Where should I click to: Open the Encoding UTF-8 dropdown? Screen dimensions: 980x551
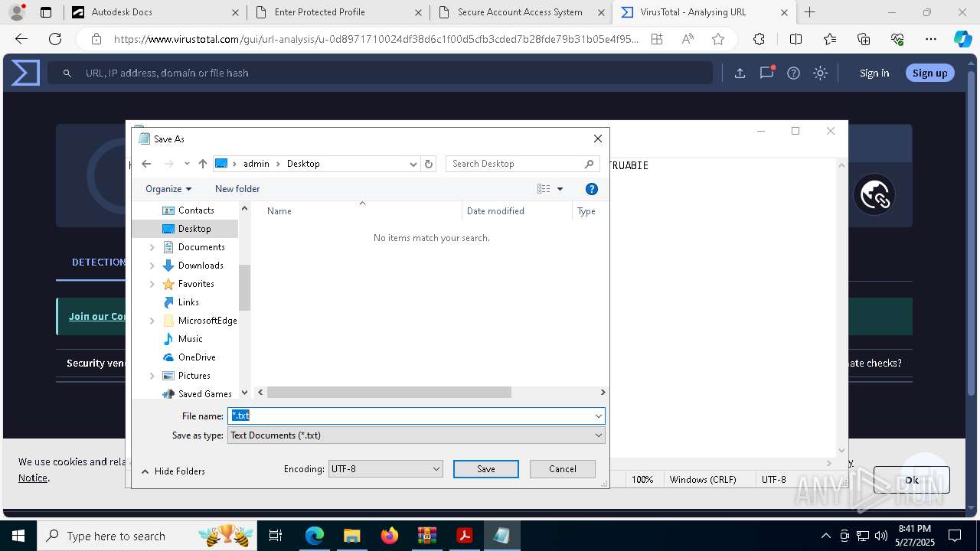[x=385, y=469]
